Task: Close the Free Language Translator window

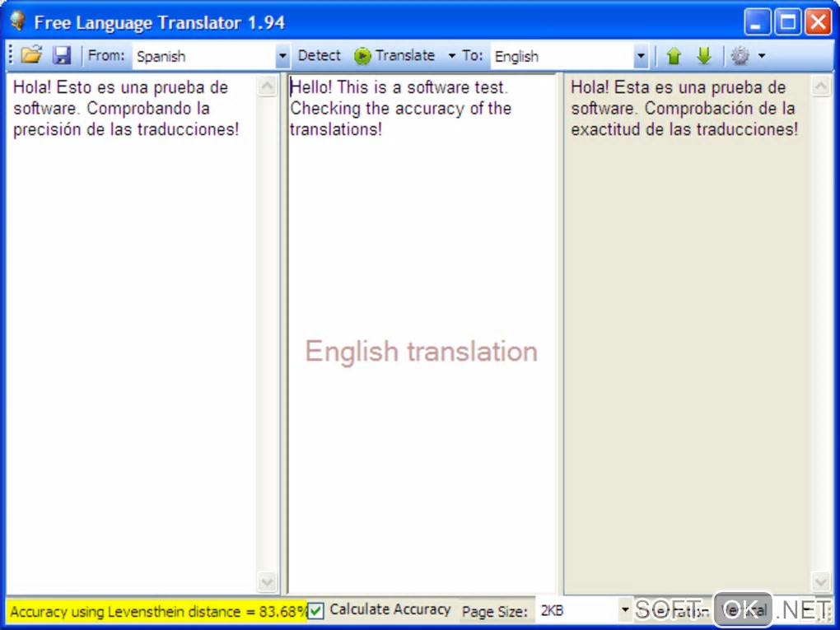Action: [819, 22]
